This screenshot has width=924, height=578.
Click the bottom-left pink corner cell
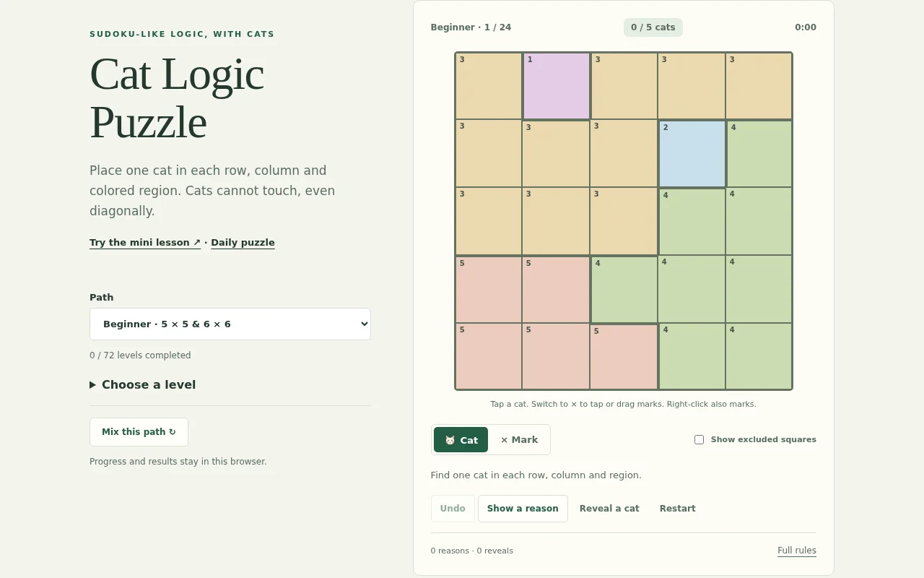pos(489,356)
